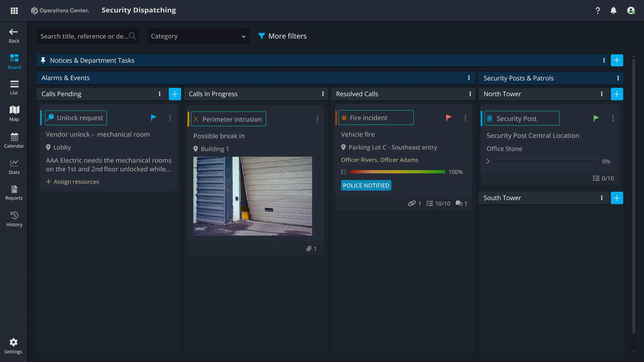This screenshot has width=644, height=362.
Task: Open Calls In Progress column options
Action: 323,94
